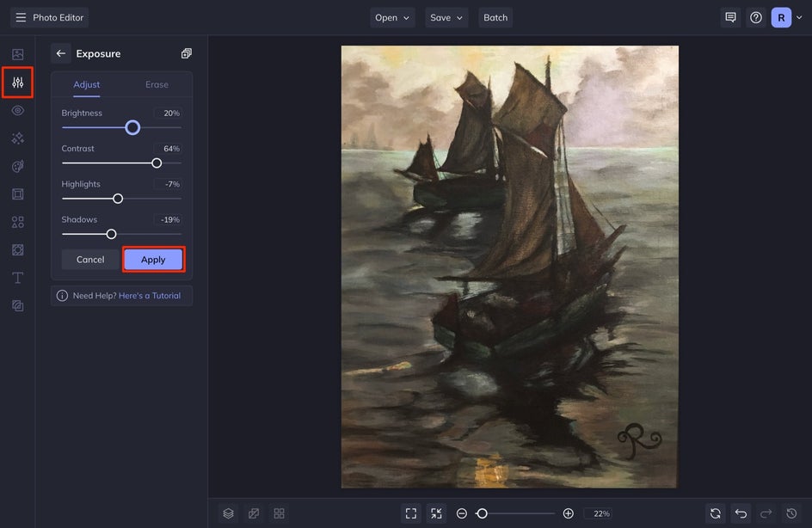Screen dimensions: 812x528
Task: Open the Textures sidebar icon at bottom
Action: click(17, 306)
